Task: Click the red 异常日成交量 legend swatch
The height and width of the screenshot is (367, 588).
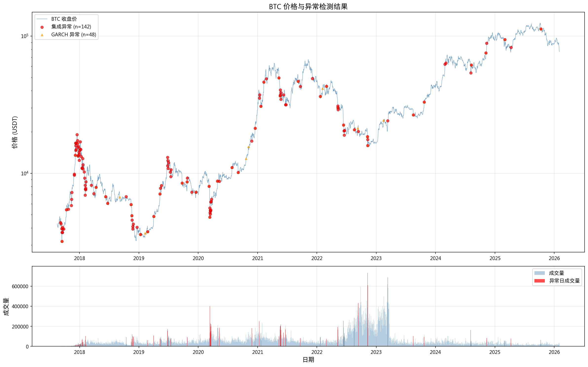Action: tap(539, 281)
